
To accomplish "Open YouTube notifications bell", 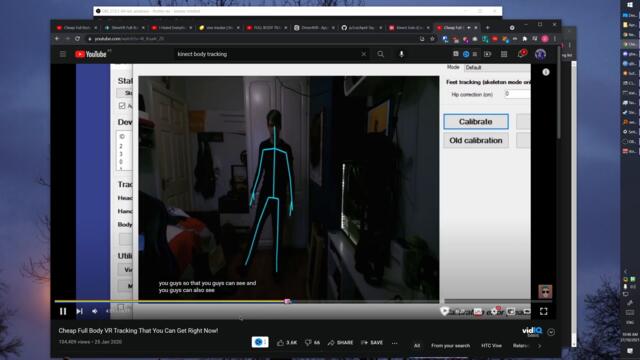I will 521,54.
